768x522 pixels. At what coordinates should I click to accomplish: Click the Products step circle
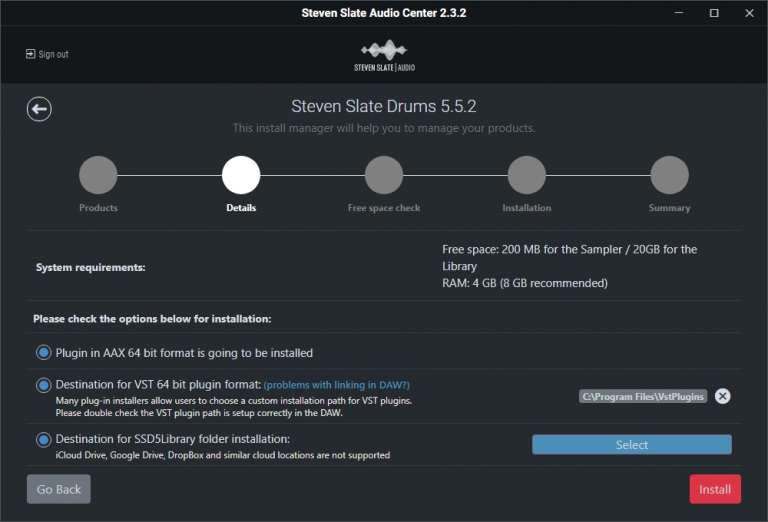[x=98, y=175]
